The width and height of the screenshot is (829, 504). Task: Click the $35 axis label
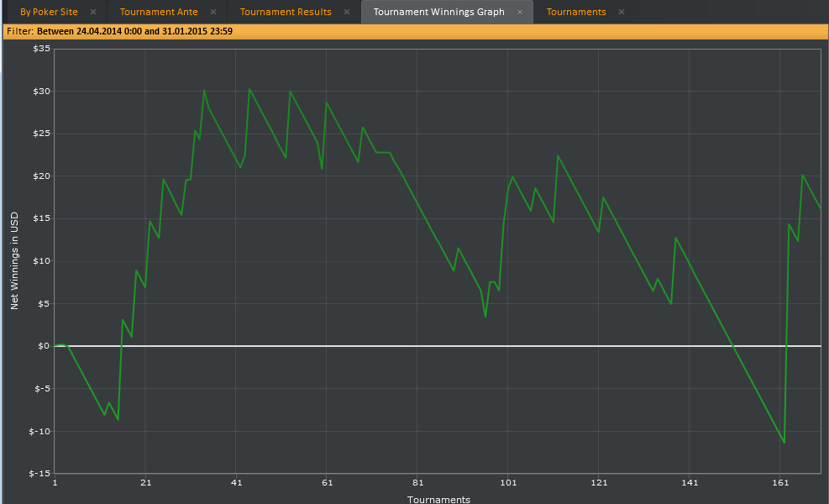42,49
